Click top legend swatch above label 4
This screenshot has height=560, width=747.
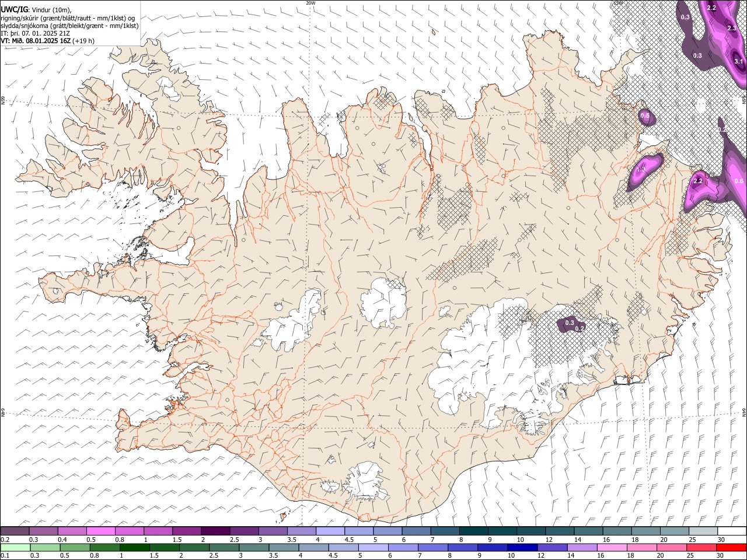[x=330, y=531]
